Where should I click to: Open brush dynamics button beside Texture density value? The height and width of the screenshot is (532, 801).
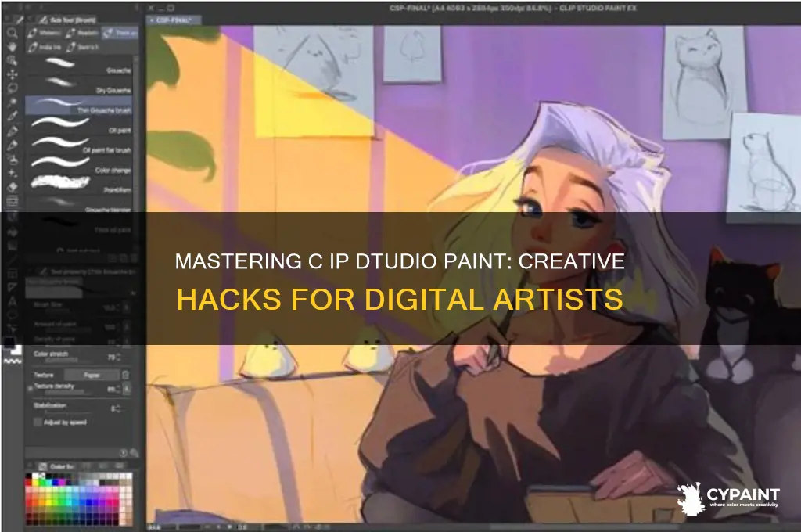coord(126,389)
